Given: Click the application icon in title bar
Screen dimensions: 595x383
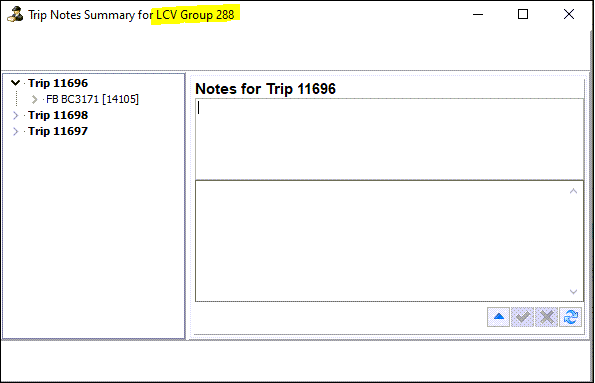Looking at the screenshot, I should (x=15, y=14).
